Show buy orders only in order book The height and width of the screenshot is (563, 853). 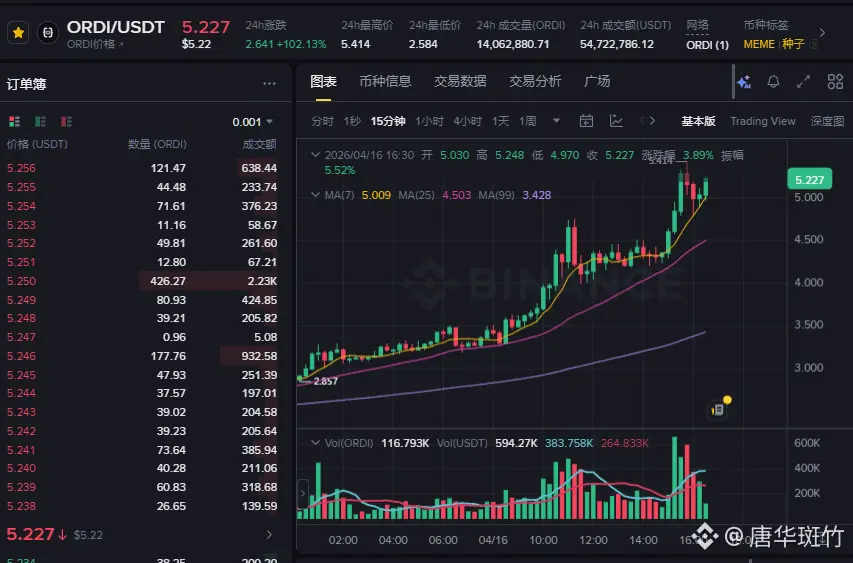[40, 121]
